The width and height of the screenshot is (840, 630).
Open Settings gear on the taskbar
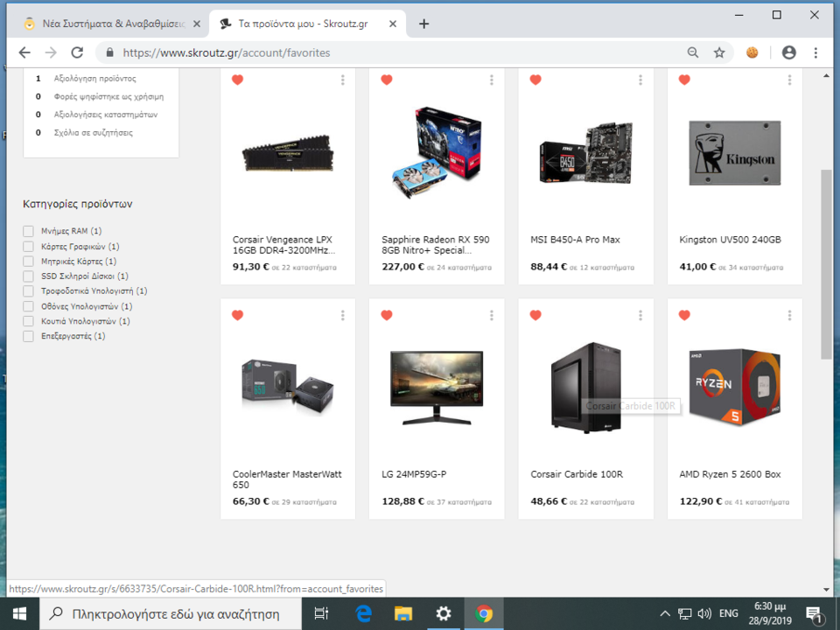pos(443,614)
